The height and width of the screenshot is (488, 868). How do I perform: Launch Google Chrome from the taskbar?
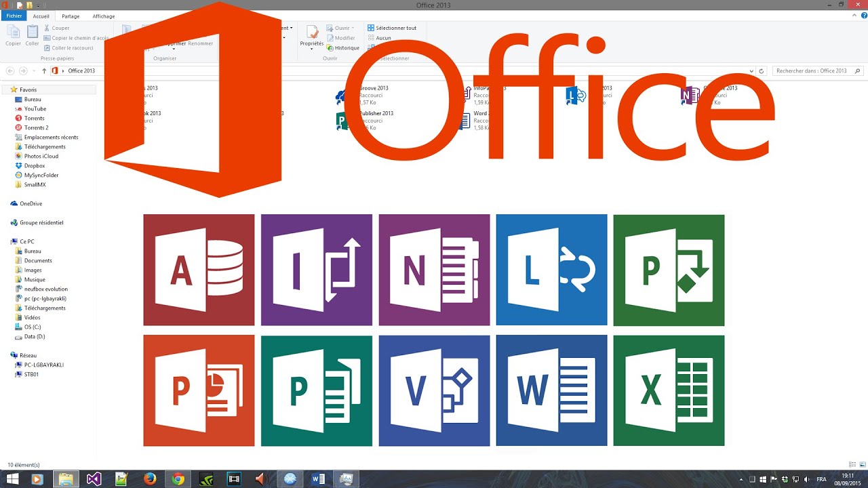178,479
